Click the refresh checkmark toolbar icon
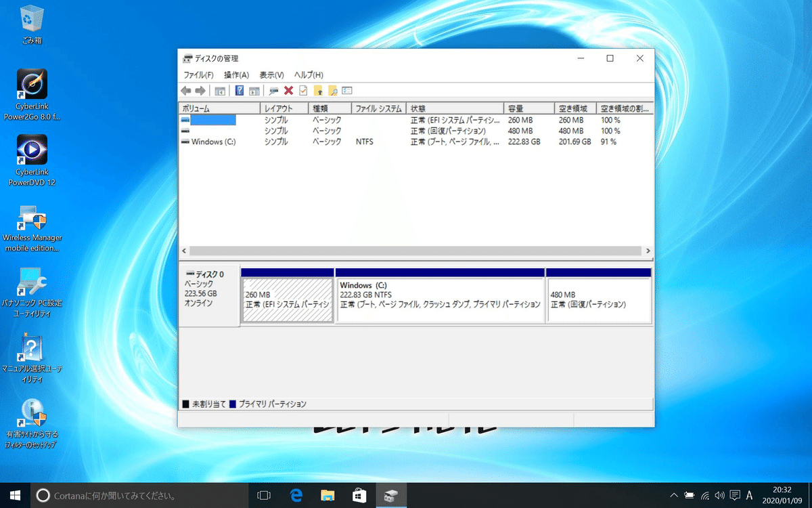This screenshot has height=508, width=812. coord(303,90)
